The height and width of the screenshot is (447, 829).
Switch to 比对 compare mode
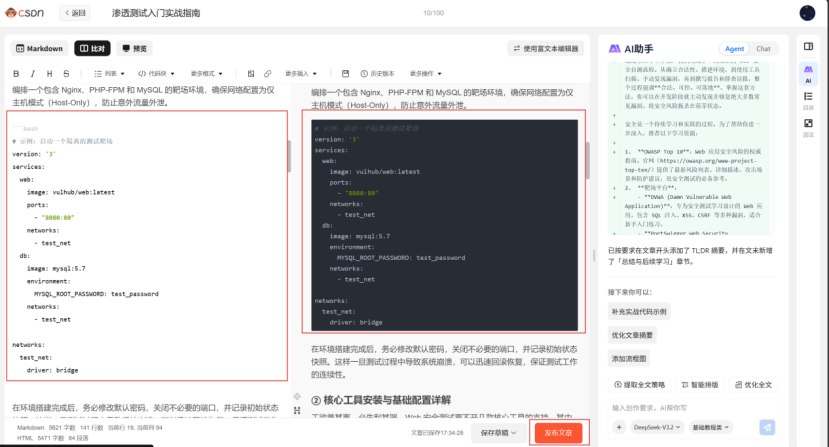click(x=92, y=48)
